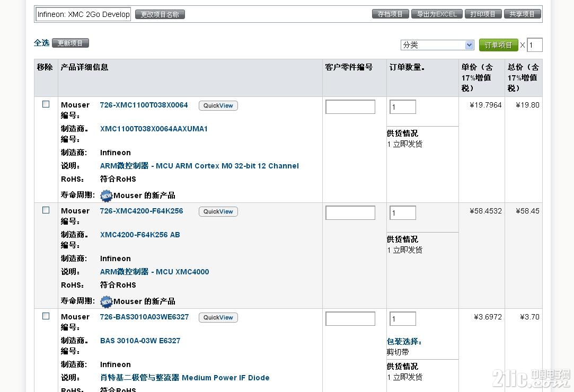574x392 pixels.
Task: Click the unit price ¥58.4532
Action: pyautogui.click(x=485, y=211)
